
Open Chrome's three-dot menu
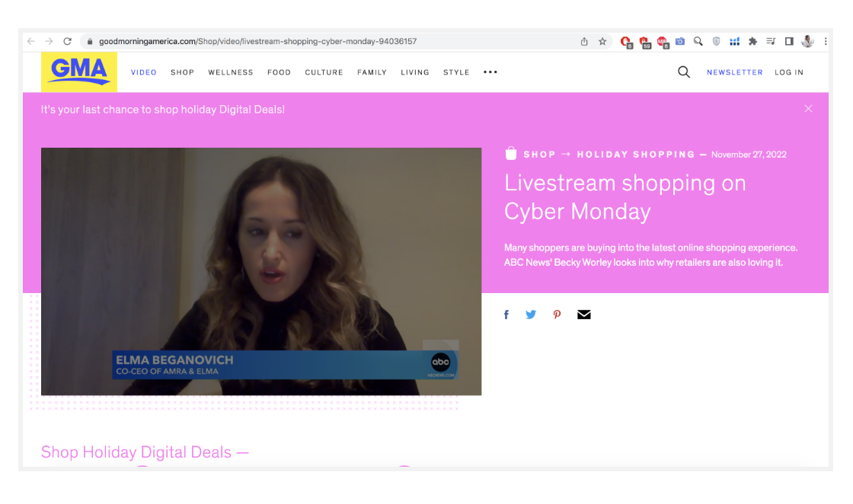click(826, 41)
